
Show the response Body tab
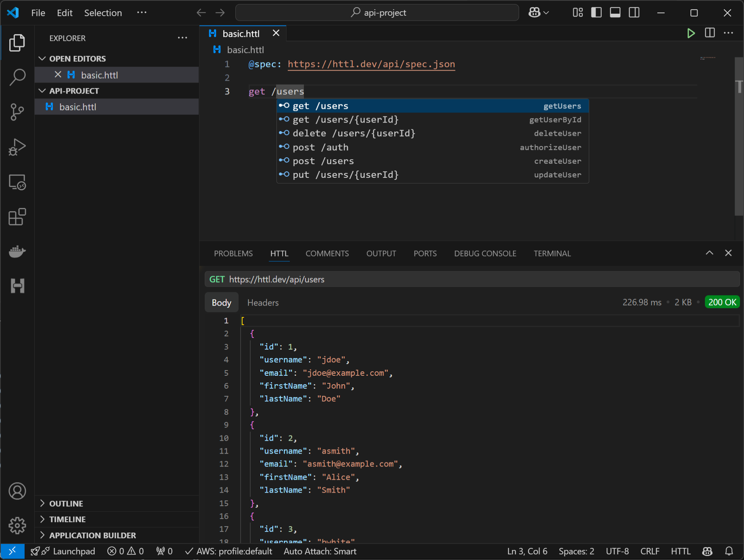click(x=221, y=302)
